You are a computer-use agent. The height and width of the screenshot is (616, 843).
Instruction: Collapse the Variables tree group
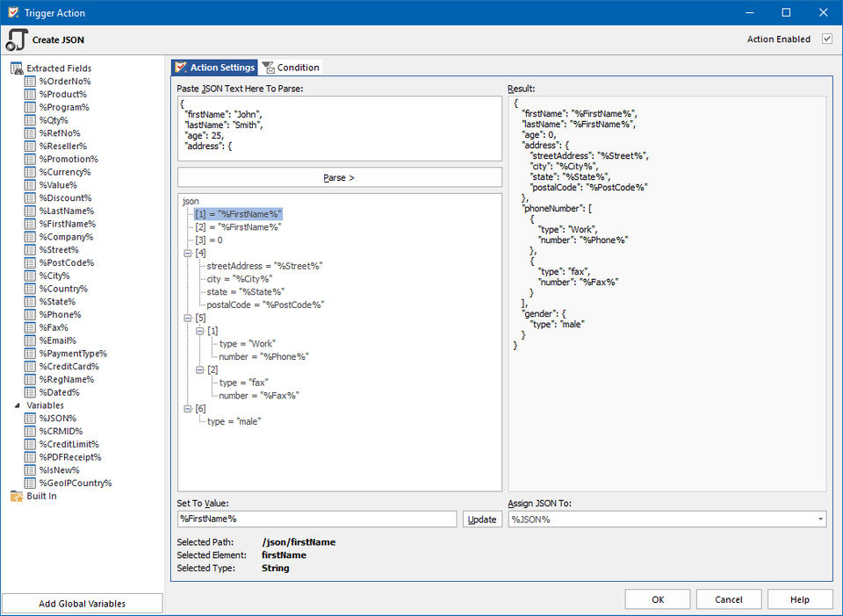coord(18,405)
